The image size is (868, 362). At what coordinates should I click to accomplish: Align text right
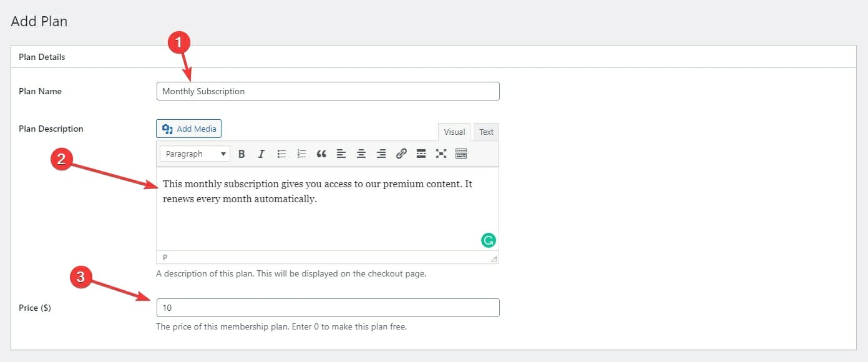click(381, 154)
